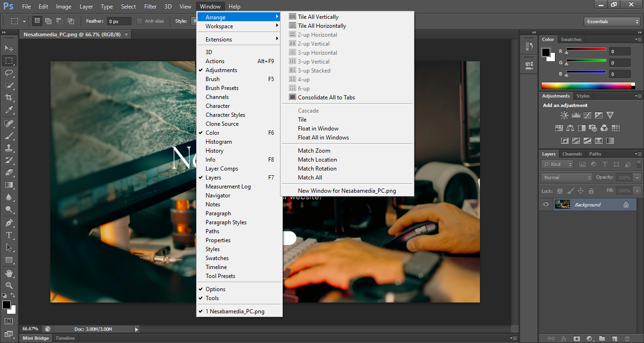Uncheck Adjustments in the Window menu

[x=221, y=70]
